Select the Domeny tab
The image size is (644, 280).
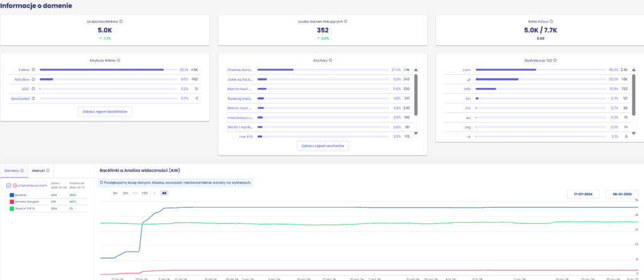point(14,170)
